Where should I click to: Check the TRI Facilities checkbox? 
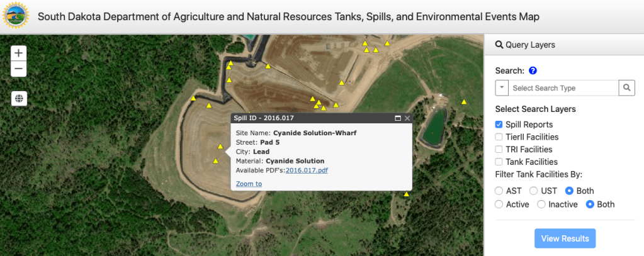499,149
